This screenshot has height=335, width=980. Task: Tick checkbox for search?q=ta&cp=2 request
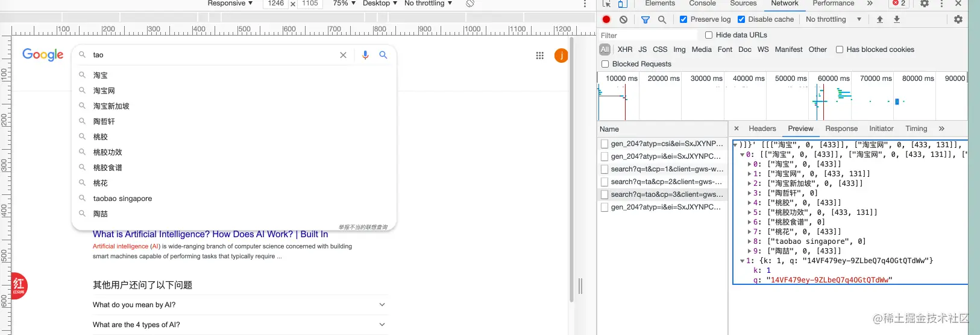(605, 182)
